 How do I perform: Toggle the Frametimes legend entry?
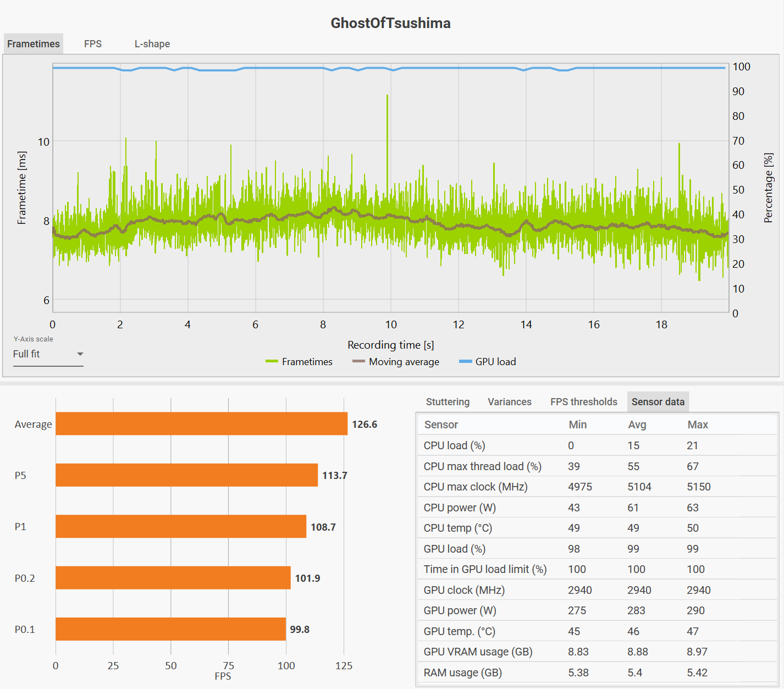[x=299, y=362]
